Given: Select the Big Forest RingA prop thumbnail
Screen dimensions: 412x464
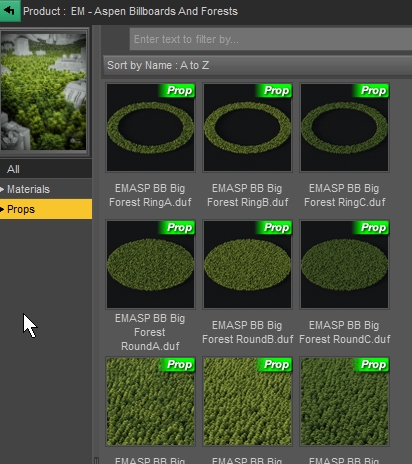Looking at the screenshot, I should coord(150,127).
